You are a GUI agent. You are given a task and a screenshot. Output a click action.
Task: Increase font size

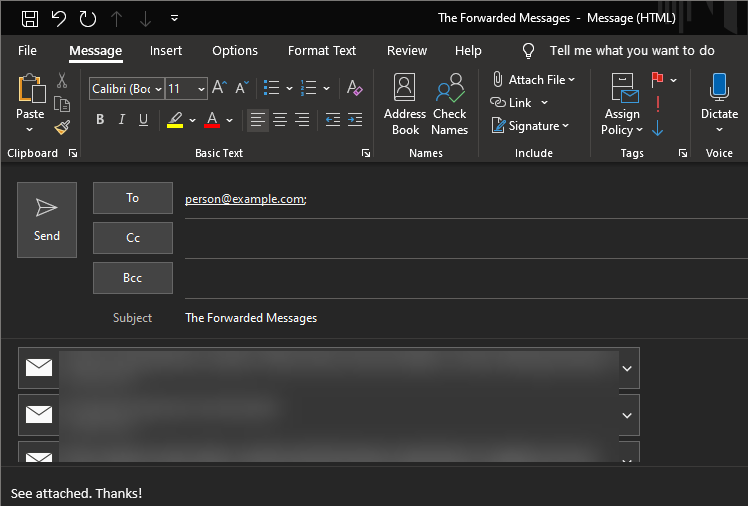[219, 87]
